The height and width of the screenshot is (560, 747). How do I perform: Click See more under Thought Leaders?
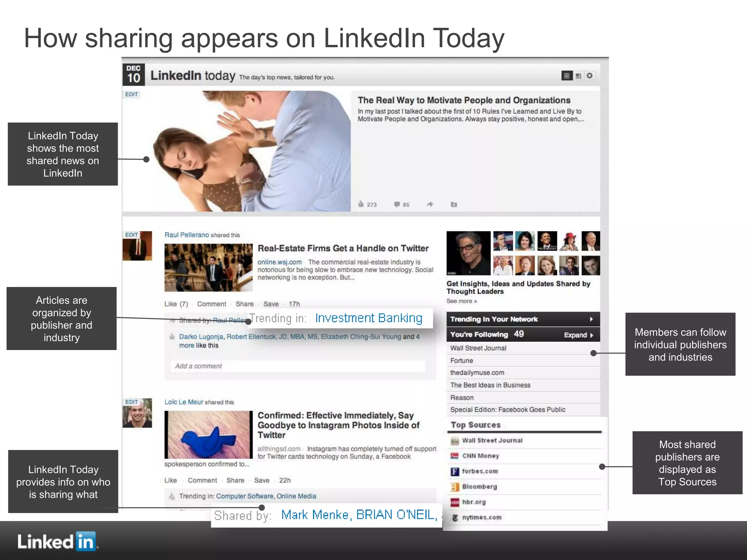pos(461,301)
